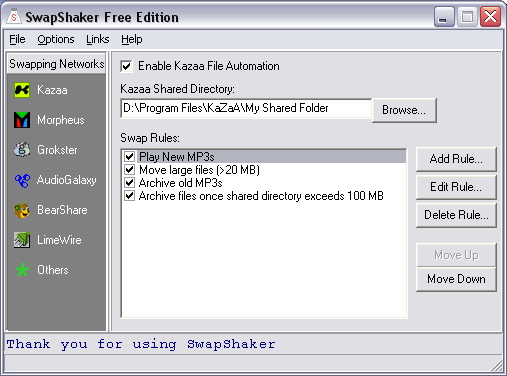This screenshot has height=376, width=507.
Task: Open the Grokster network icon
Action: 22,150
